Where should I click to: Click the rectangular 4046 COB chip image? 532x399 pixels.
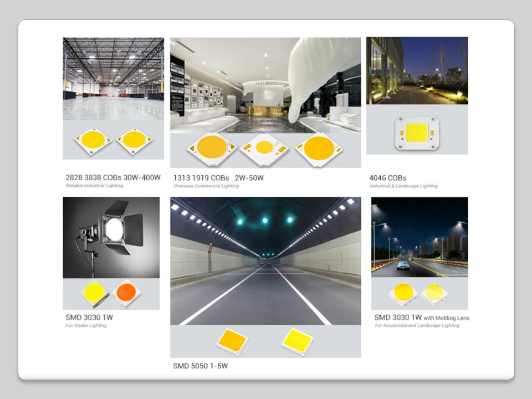tap(417, 132)
